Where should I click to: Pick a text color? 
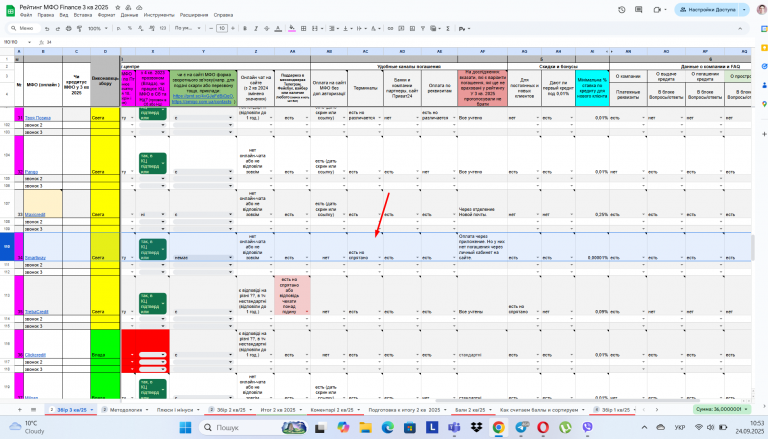pos(278,28)
